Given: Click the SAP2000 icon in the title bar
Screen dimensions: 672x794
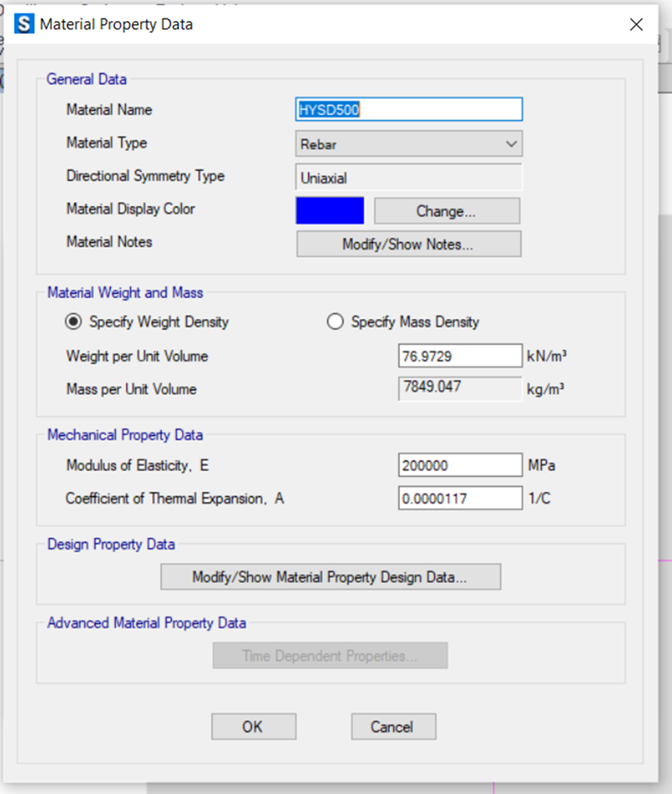Looking at the screenshot, I should [25, 24].
